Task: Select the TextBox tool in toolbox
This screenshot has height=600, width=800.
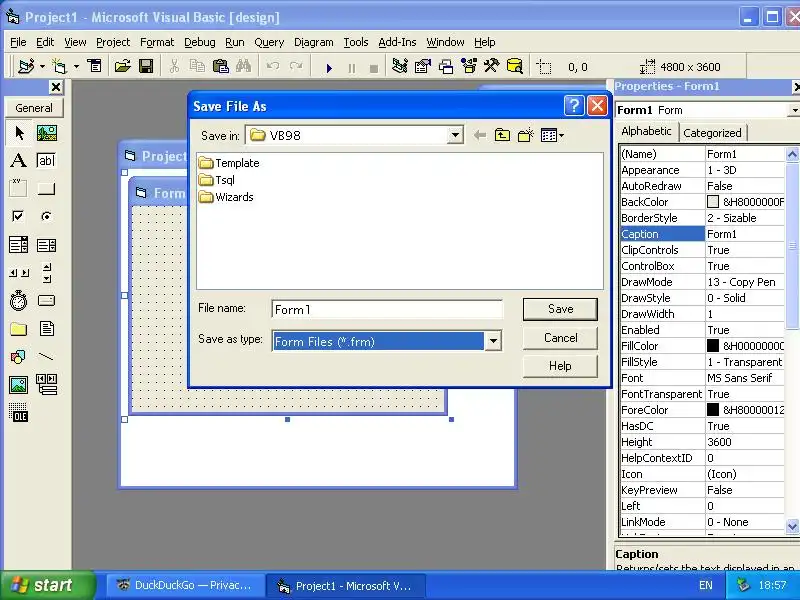Action: click(x=46, y=161)
